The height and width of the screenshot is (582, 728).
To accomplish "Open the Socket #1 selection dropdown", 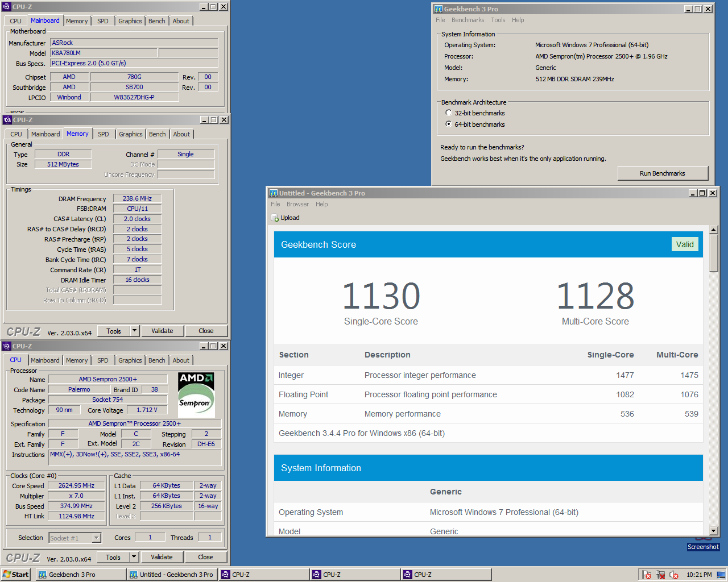I will tap(97, 538).
